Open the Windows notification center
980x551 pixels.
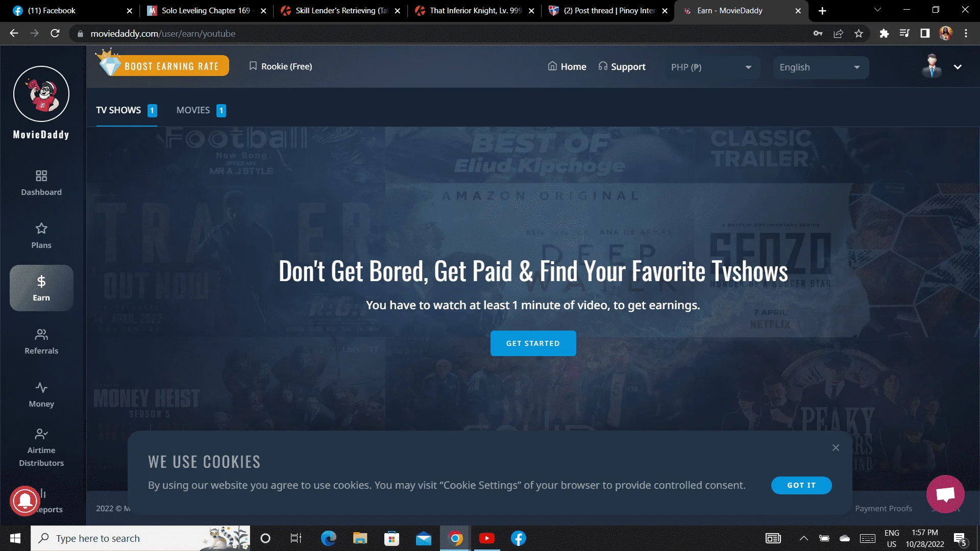(x=960, y=539)
